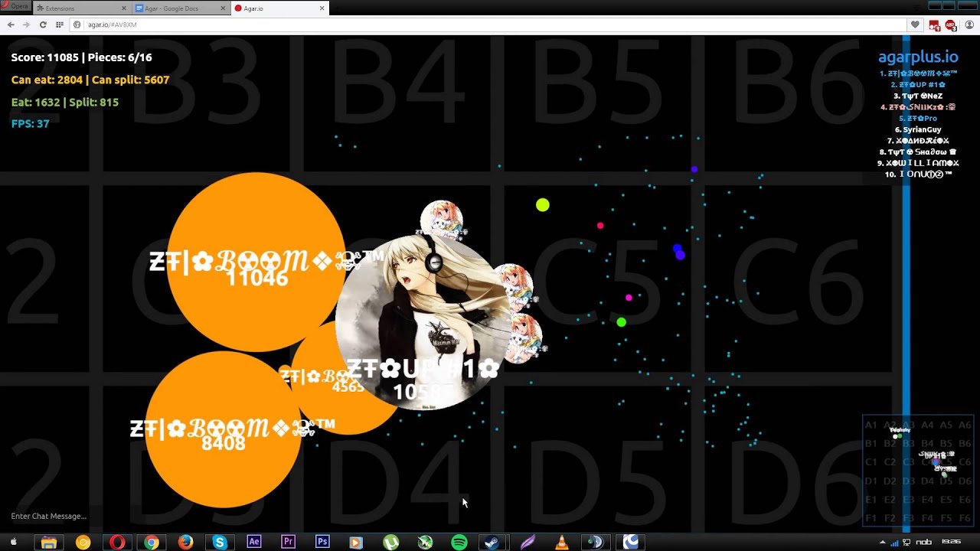This screenshot has width=980, height=551.
Task: Open the browser account profile icon
Action: 969,24
